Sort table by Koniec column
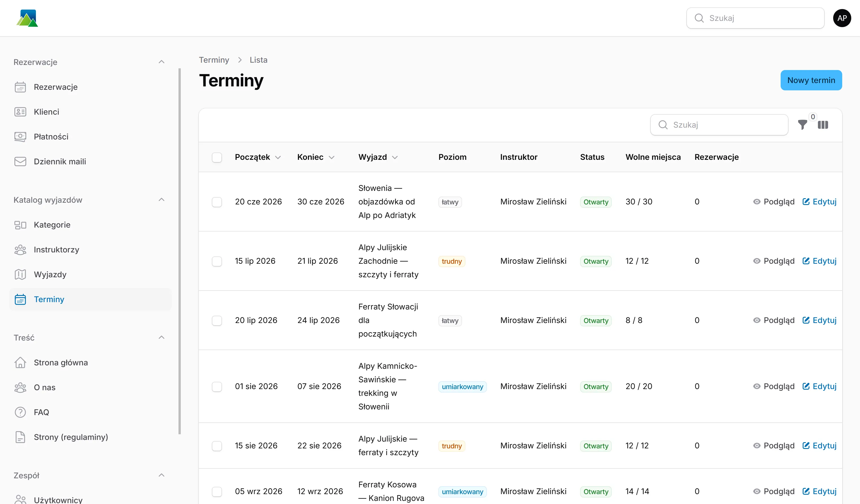860x504 pixels. tap(316, 157)
